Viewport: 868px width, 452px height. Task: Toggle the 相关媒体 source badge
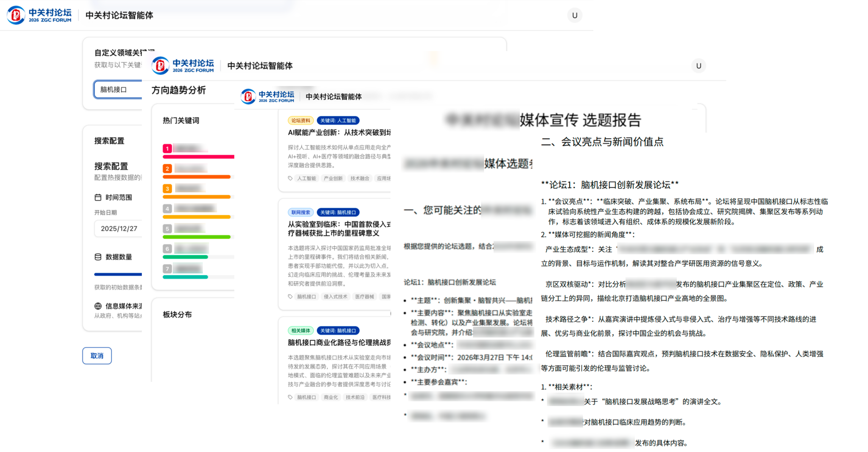(x=301, y=331)
